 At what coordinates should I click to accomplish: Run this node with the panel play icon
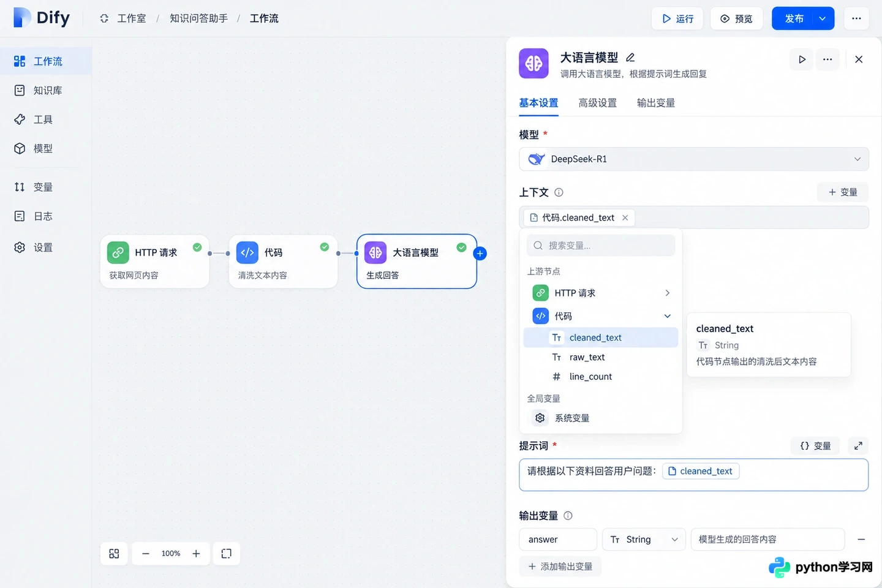tap(802, 59)
